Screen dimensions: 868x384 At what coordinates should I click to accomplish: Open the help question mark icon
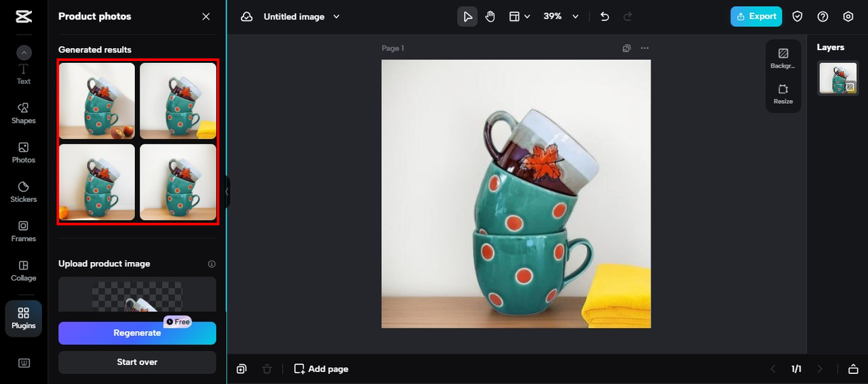point(823,16)
